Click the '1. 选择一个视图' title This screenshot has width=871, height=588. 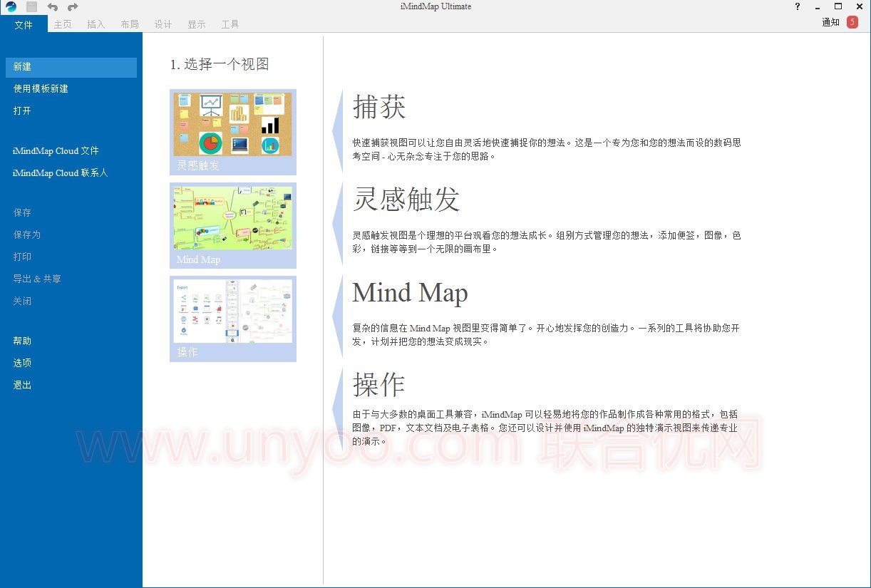click(220, 64)
